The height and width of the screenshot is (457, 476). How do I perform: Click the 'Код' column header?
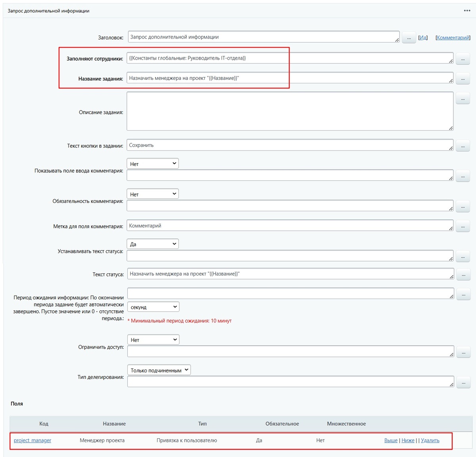pos(44,424)
